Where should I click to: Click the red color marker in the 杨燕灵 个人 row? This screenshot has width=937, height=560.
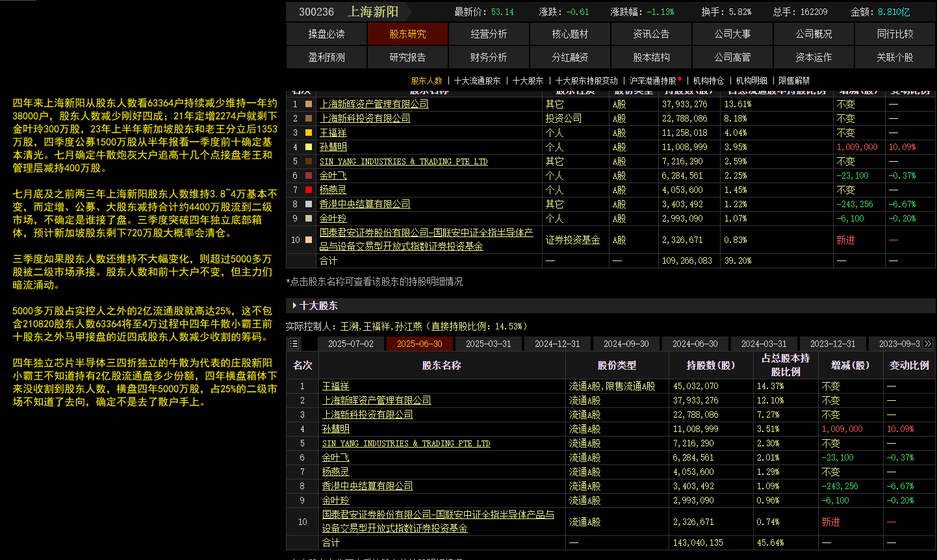(309, 190)
